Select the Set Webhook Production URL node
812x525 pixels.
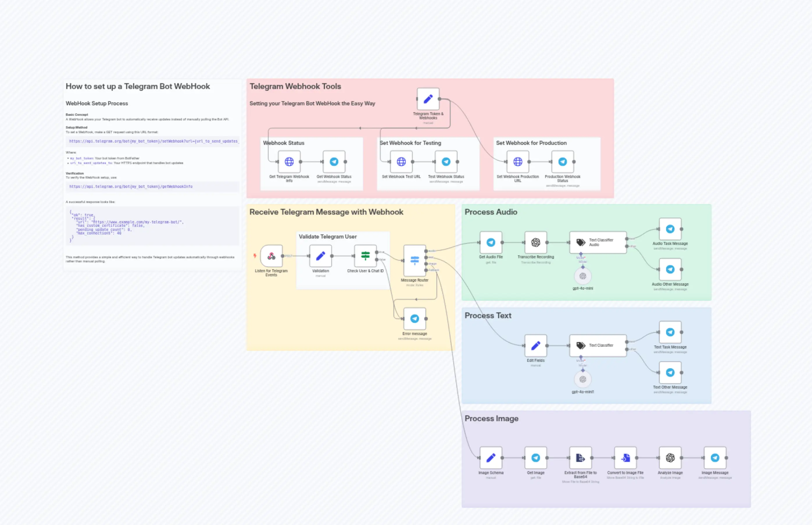517,162
